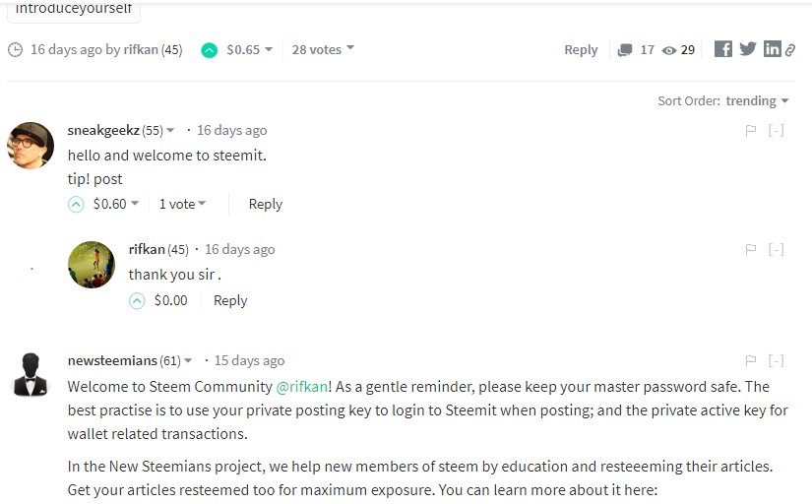This screenshot has height=504, width=812.
Task: Upvote sneakgeekz's comment
Action: pyautogui.click(x=76, y=204)
